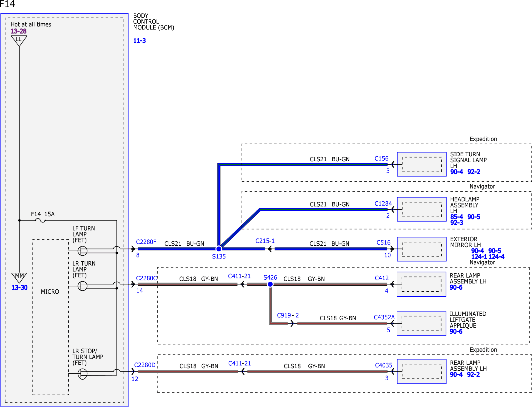Open reference 124-4 beside Exterior Mirror LH

(496, 257)
